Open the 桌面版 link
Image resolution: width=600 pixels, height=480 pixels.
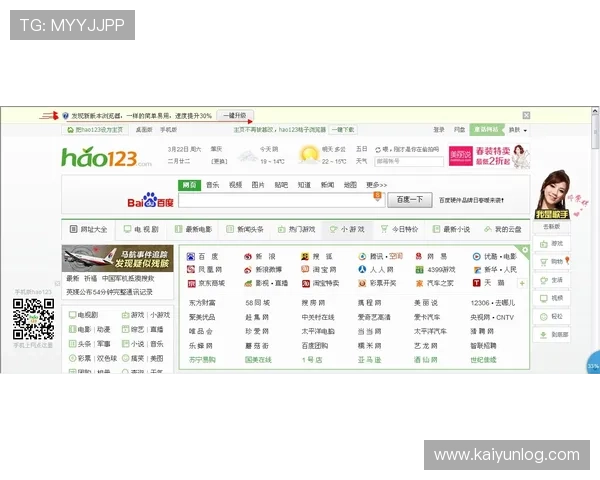pos(144,130)
